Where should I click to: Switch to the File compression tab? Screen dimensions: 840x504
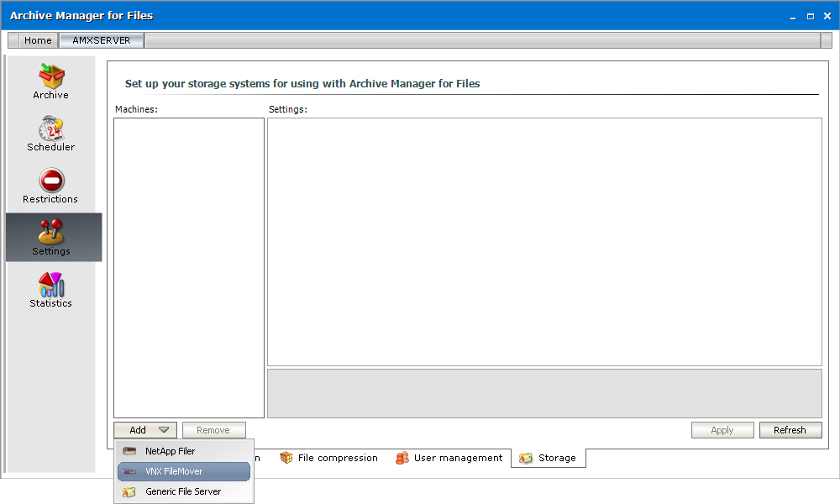329,458
